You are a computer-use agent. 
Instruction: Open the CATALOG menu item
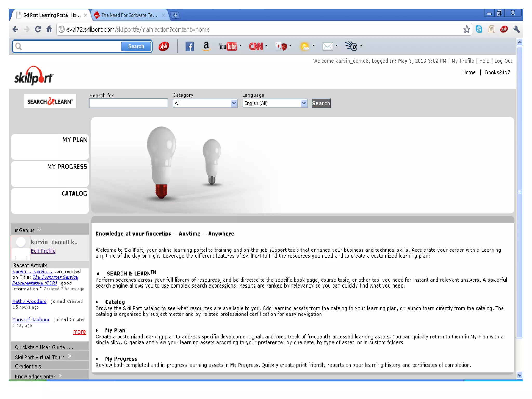(74, 194)
